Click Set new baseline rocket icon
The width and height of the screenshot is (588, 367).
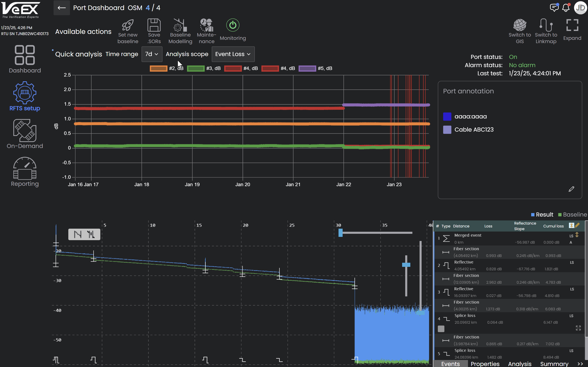tap(128, 25)
